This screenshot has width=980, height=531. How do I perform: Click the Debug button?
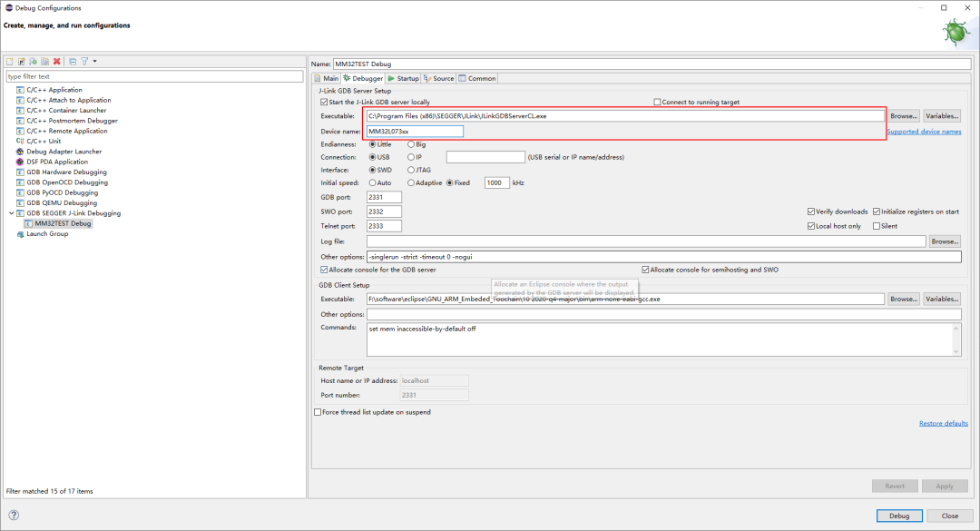point(898,516)
